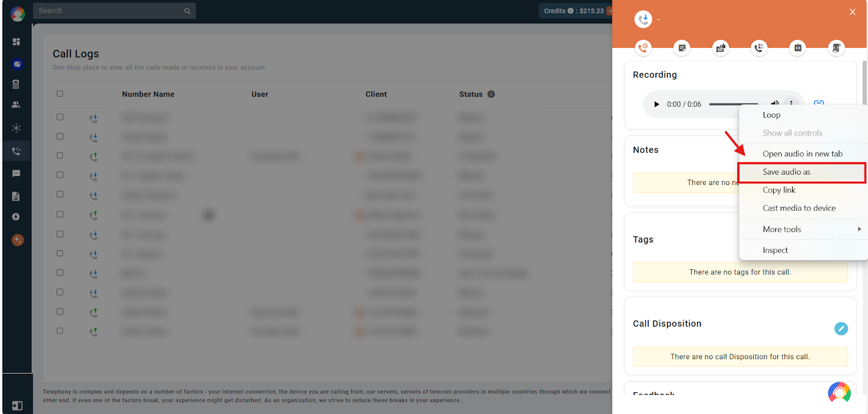This screenshot has height=414, width=868.
Task: Click the recording progress slider
Action: pos(733,104)
